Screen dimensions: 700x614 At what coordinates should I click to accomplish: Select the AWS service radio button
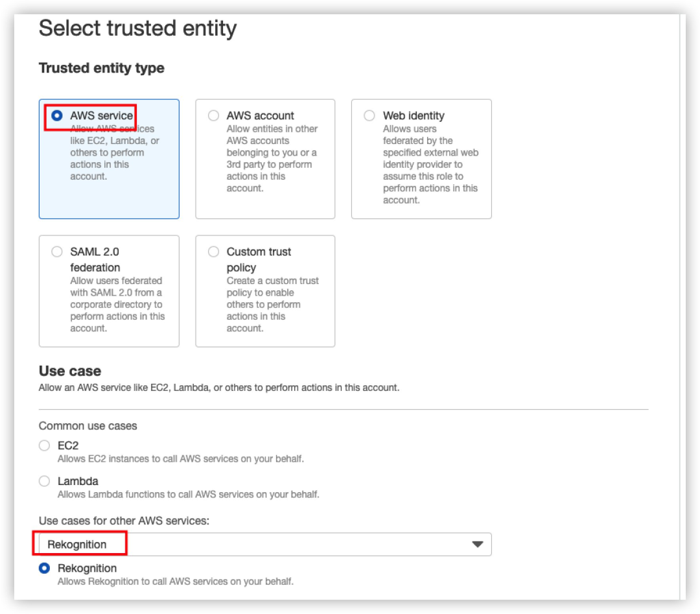pyautogui.click(x=57, y=115)
